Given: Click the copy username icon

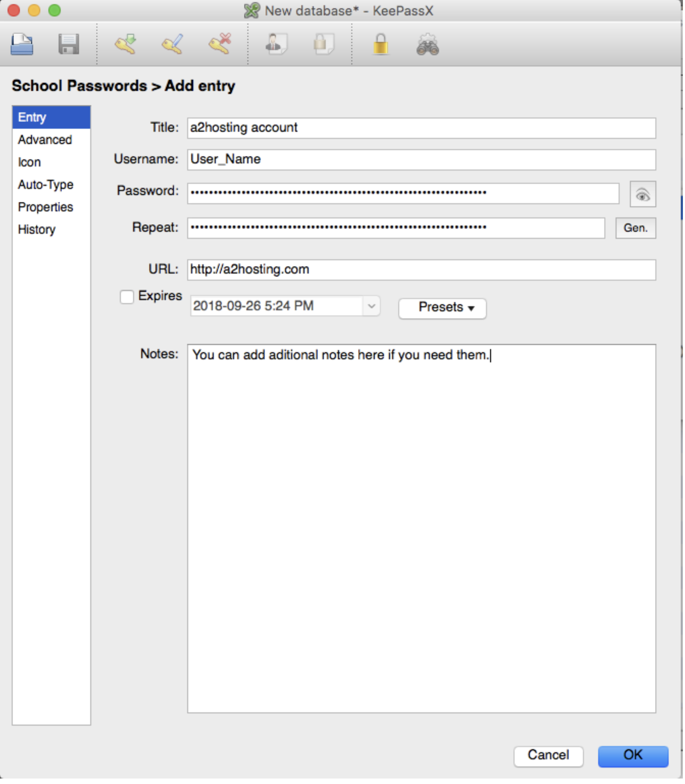Looking at the screenshot, I should point(276,44).
